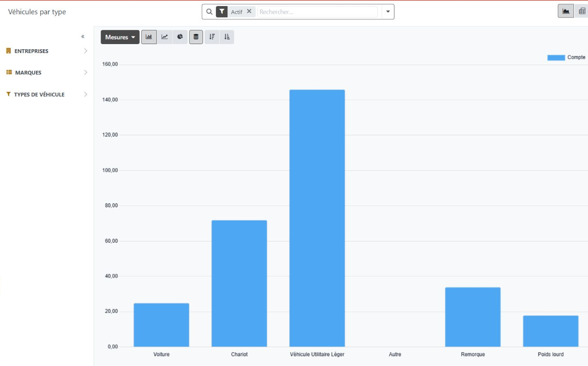
Task: Open the pivot table view
Action: click(x=582, y=12)
